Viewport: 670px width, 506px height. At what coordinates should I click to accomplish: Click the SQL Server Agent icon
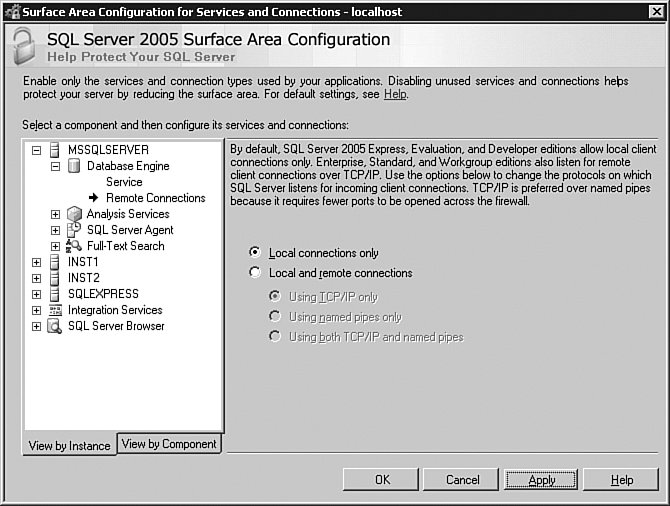(73, 230)
